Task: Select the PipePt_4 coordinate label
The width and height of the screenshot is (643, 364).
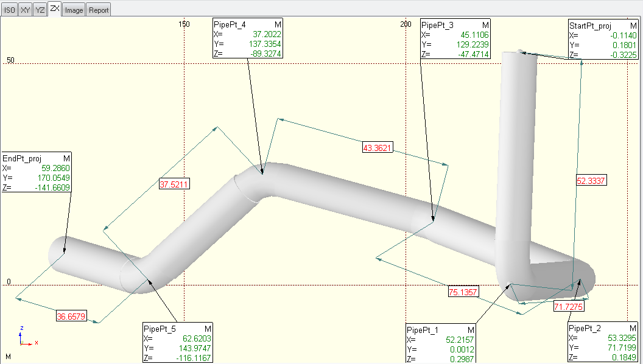Action: pos(248,39)
